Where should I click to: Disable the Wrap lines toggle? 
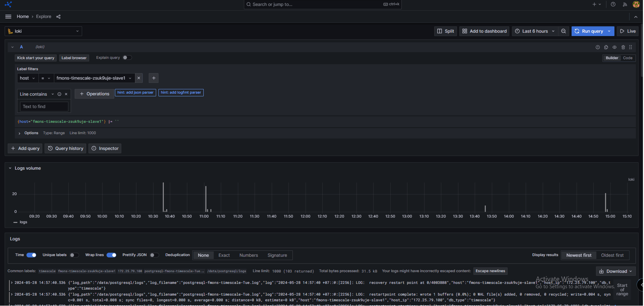(x=111, y=255)
